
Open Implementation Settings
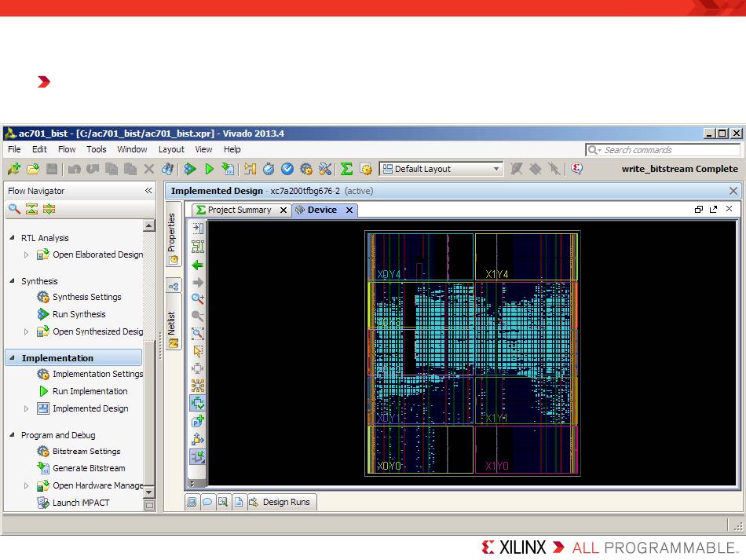point(97,374)
